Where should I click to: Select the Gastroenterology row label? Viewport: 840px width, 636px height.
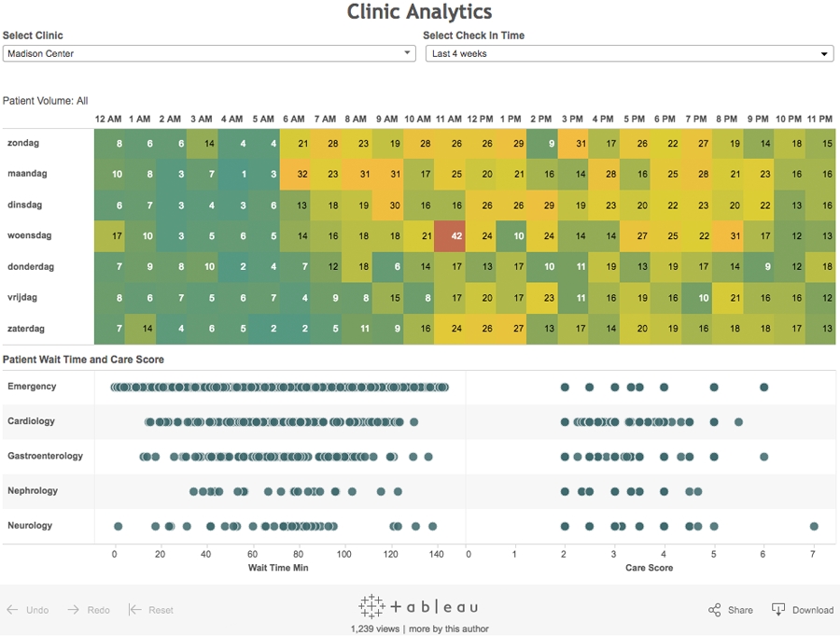click(x=45, y=457)
